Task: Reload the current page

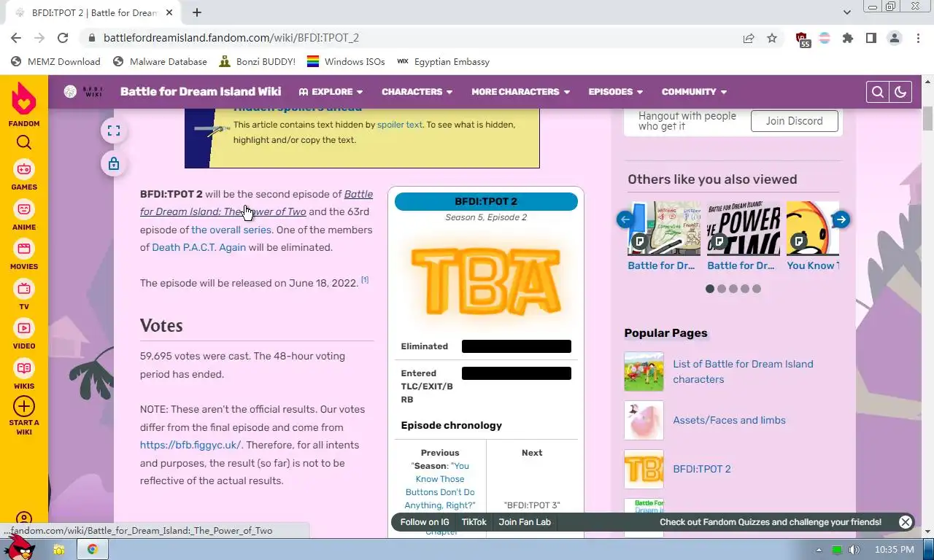Action: pos(63,38)
